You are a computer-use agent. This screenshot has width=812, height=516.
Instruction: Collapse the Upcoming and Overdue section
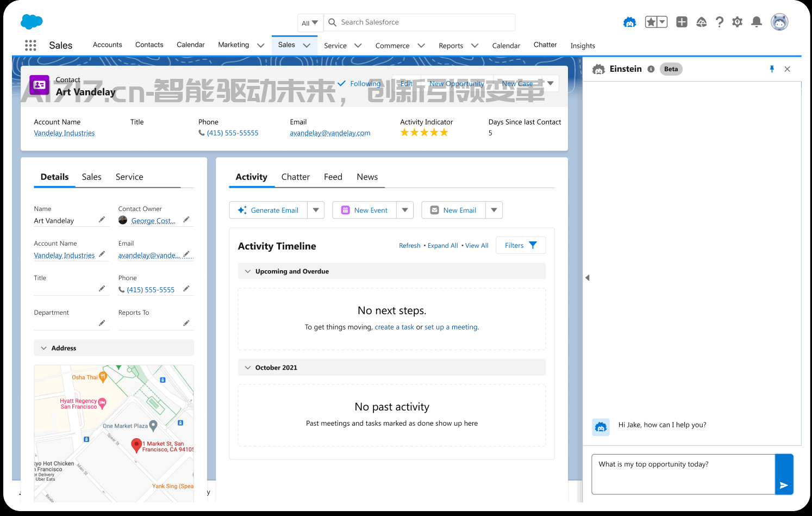pos(248,271)
